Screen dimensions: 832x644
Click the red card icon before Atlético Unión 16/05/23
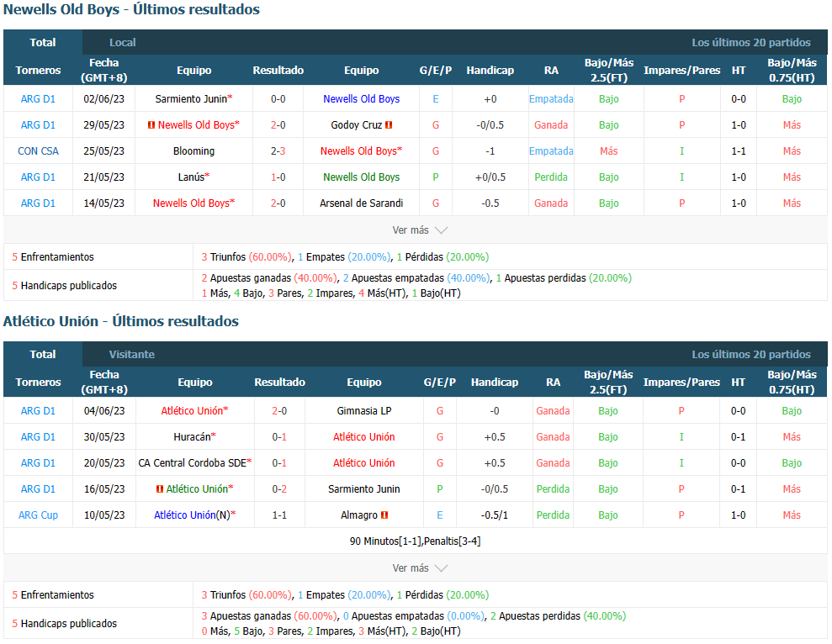click(x=160, y=489)
